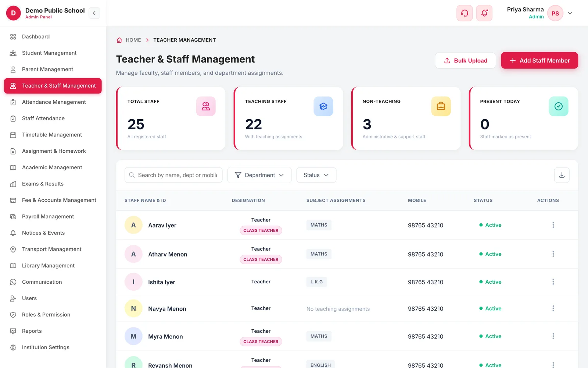The width and height of the screenshot is (588, 368).
Task: Click the Demo Public School logo
Action: 14,13
